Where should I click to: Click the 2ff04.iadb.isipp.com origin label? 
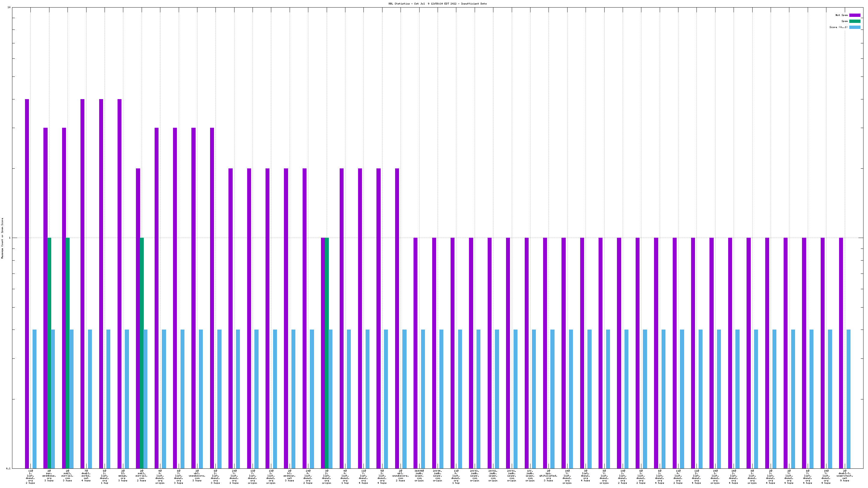(x=437, y=477)
